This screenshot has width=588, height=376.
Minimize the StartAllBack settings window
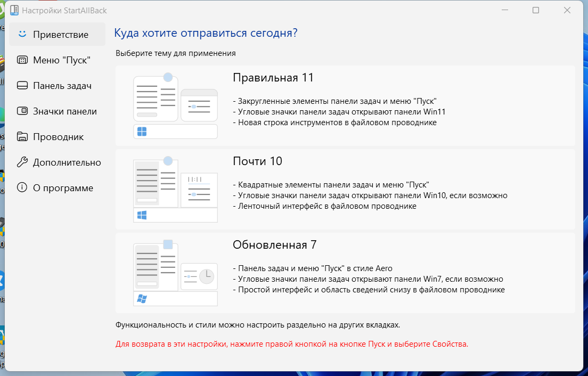click(505, 10)
